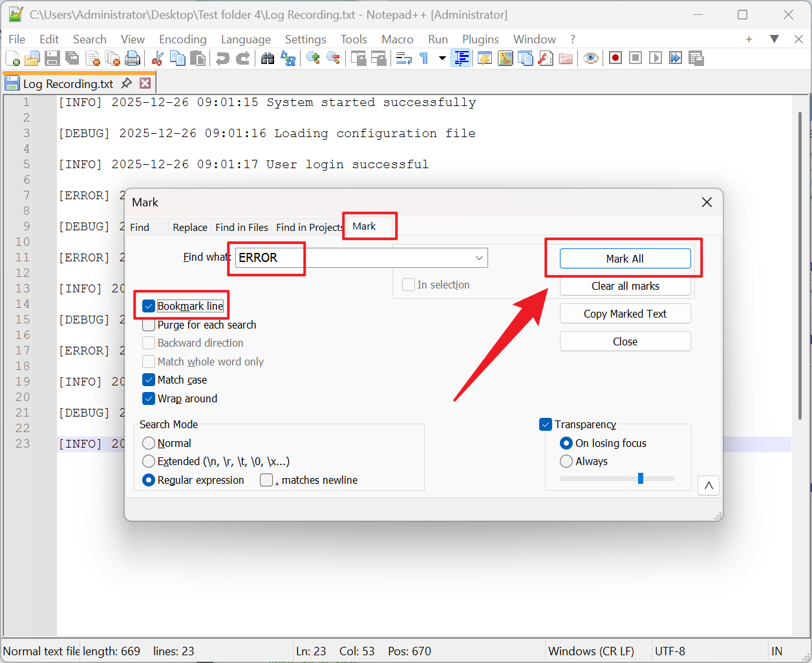Enable Purge for each search

coord(149,325)
